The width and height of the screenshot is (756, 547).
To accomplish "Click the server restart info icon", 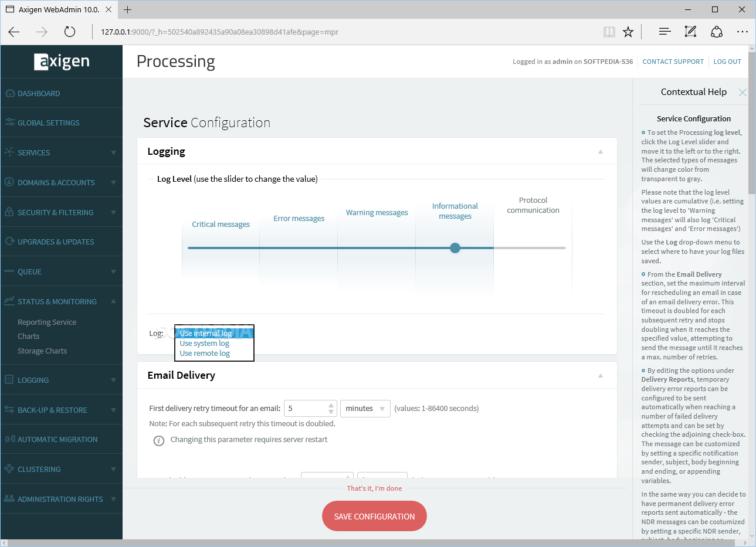I will click(x=159, y=440).
